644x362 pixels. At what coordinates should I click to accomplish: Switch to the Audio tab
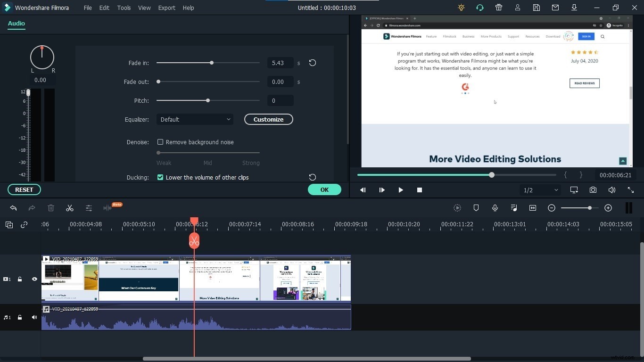[16, 23]
